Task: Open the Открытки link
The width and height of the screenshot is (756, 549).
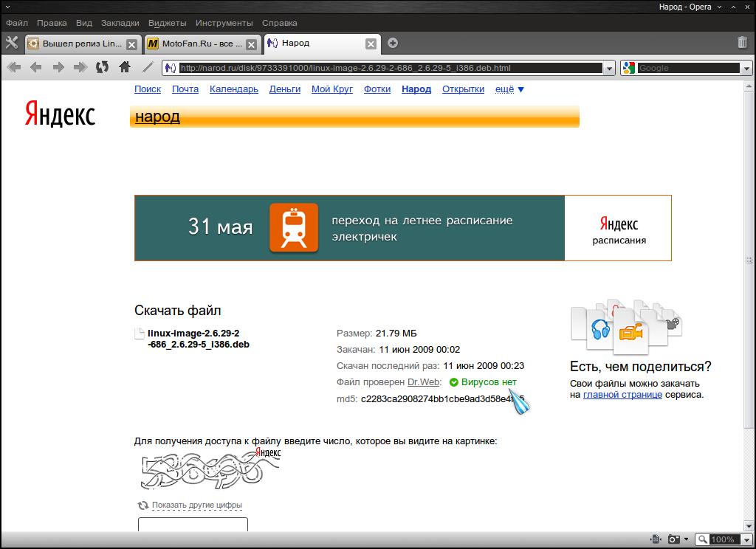Action: tap(464, 89)
